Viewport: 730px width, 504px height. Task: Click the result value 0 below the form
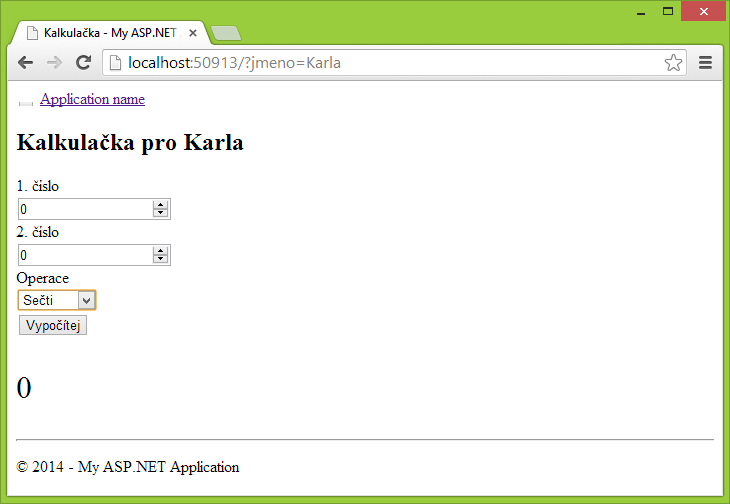pyautogui.click(x=24, y=387)
